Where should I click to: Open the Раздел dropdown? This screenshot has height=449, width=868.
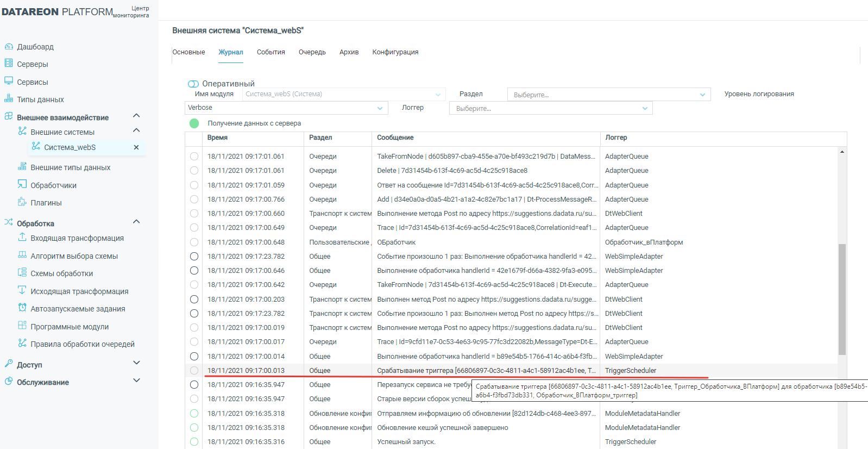point(608,95)
